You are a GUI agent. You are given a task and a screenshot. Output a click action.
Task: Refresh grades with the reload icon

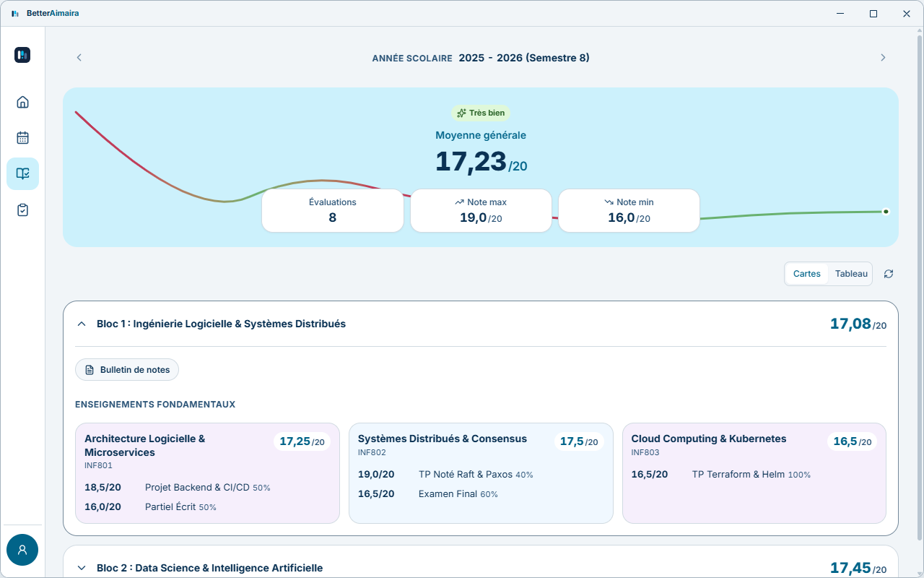(889, 274)
